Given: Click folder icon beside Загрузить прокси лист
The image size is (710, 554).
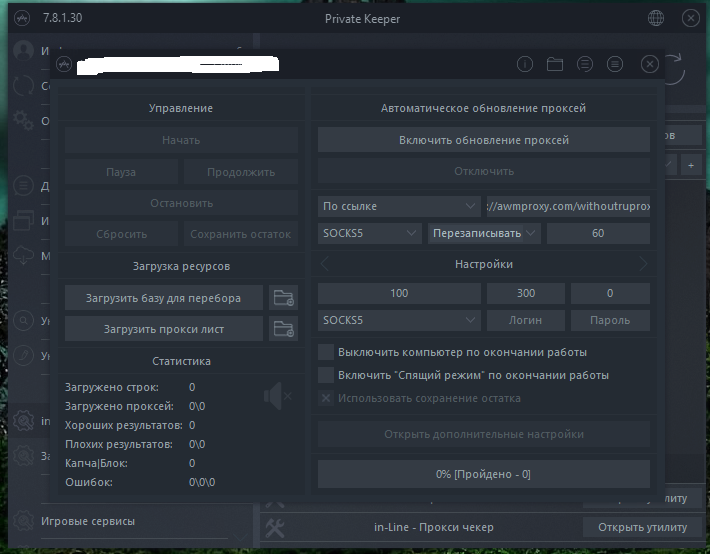Looking at the screenshot, I should click(x=284, y=328).
